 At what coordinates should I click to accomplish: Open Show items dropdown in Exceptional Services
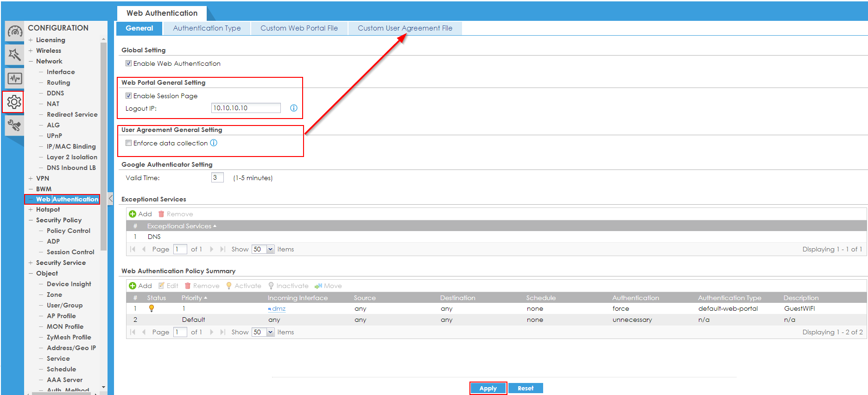[270, 249]
